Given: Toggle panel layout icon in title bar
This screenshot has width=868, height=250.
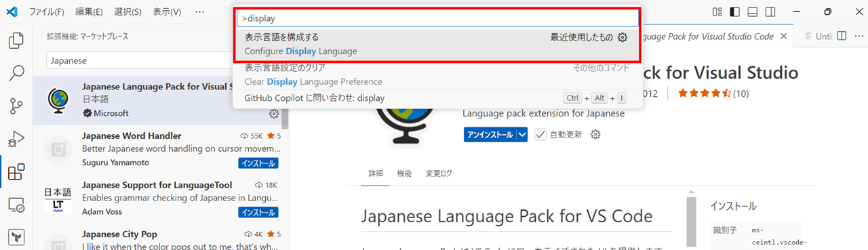Looking at the screenshot, I should coord(753,12).
